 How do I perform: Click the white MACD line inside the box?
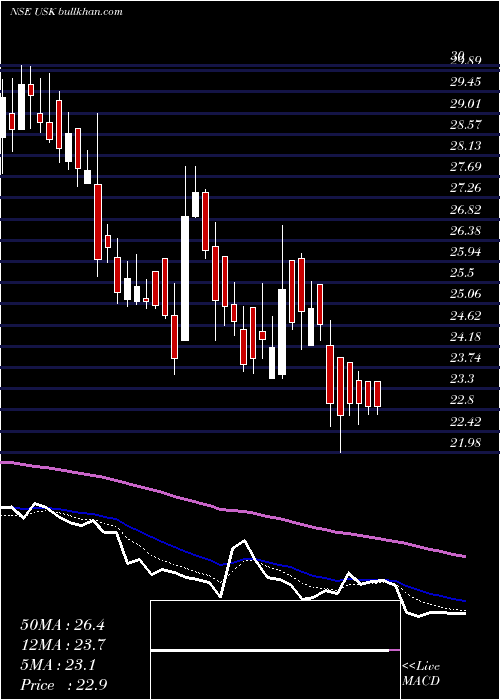(x=270, y=650)
